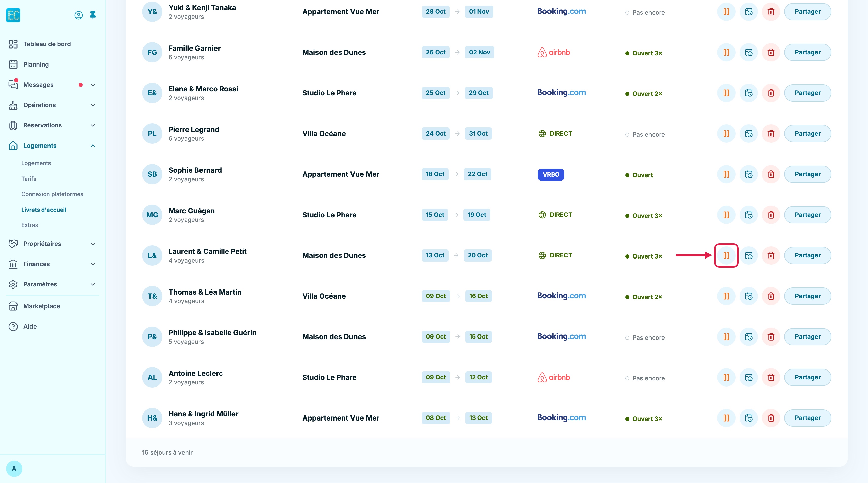
Task: Click the '26 Oct' check-in date badge
Action: click(x=435, y=52)
